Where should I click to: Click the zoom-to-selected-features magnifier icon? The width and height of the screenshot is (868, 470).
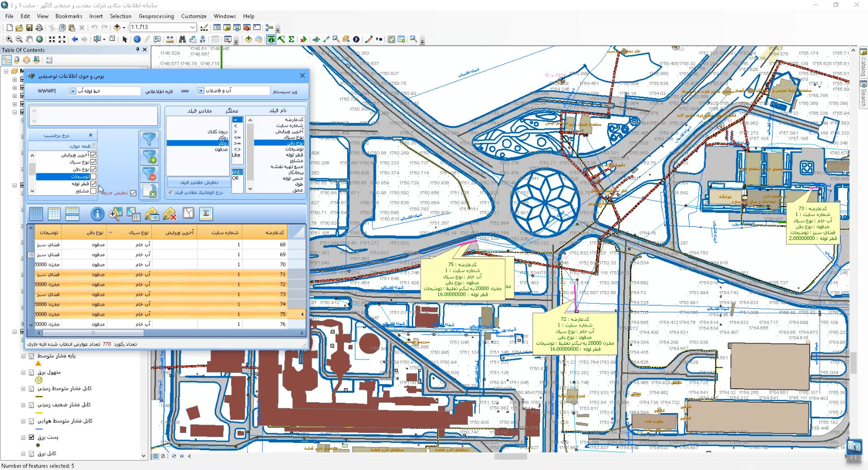(x=115, y=213)
